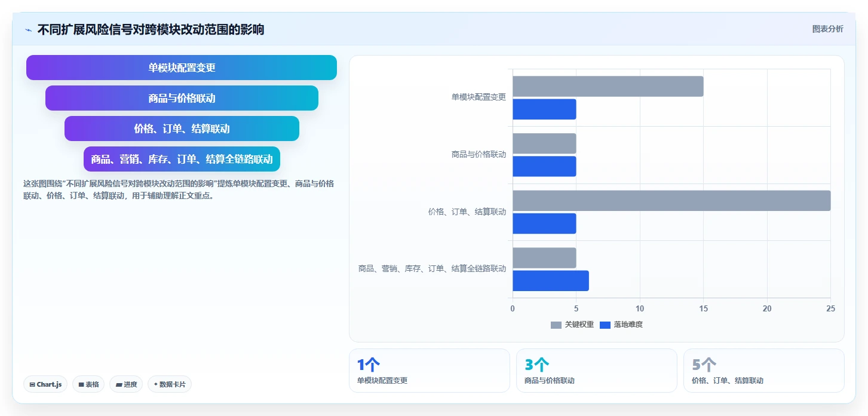Click blue bar for 单模块配置变更
The height and width of the screenshot is (416, 868).
pyautogui.click(x=544, y=109)
